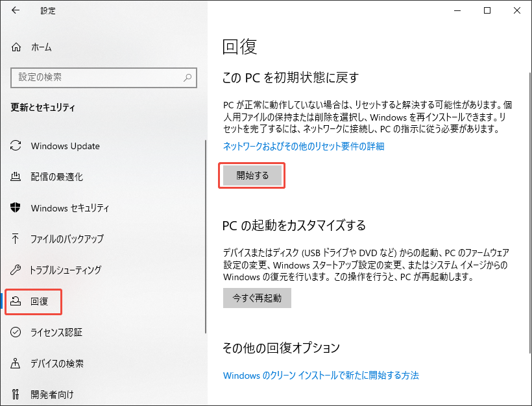Click the Windows セキュリティ shield icon
Viewport: 532px width, 406px height.
pyautogui.click(x=16, y=208)
